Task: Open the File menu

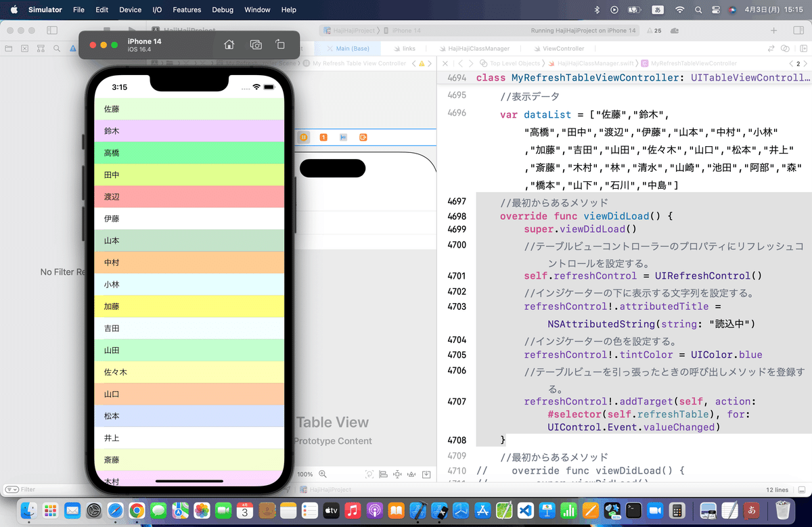Action: (78, 10)
